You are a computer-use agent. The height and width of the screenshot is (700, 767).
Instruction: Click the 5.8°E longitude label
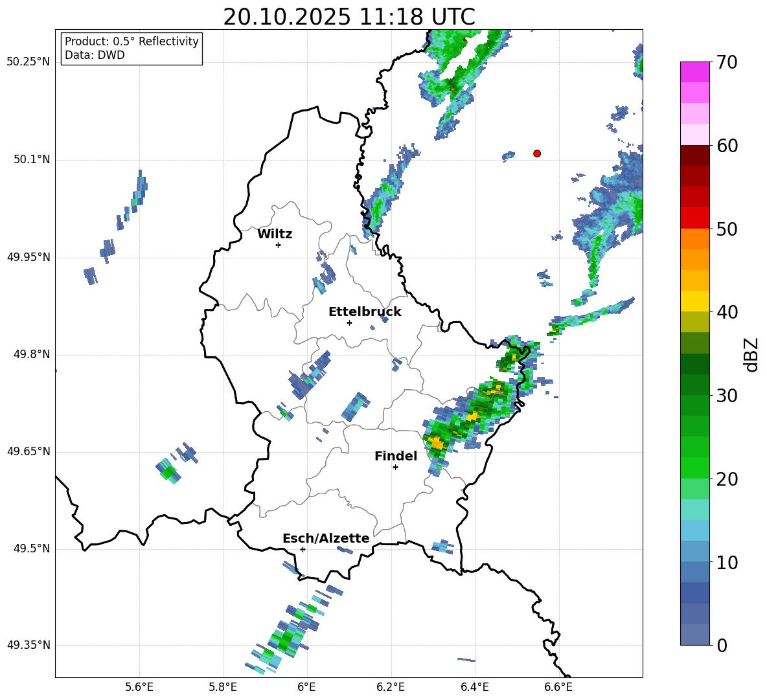pyautogui.click(x=223, y=687)
